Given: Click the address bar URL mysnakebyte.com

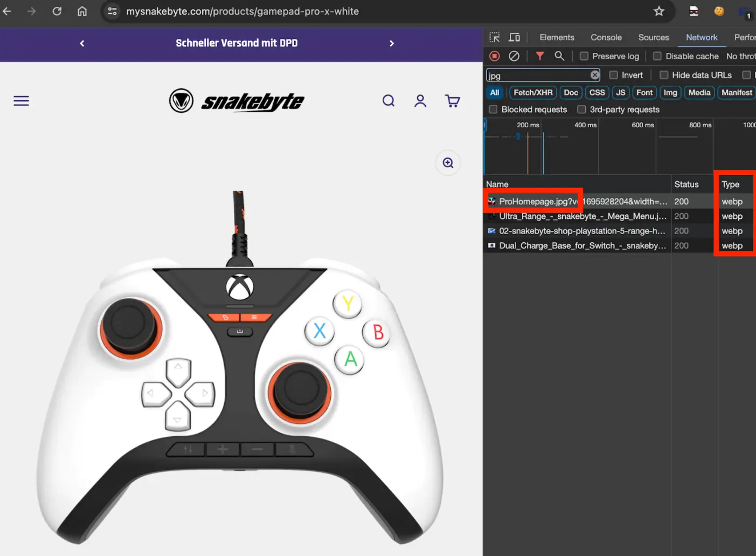Looking at the screenshot, I should click(x=242, y=11).
